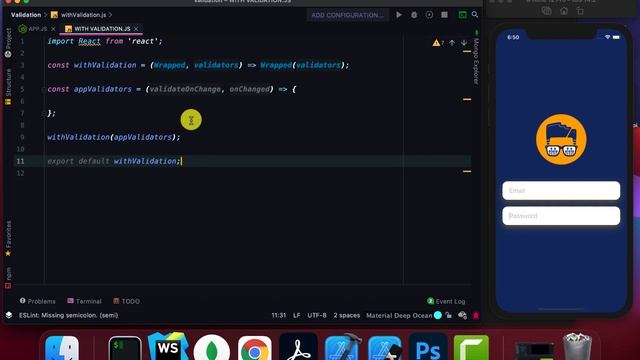Click the Password field in simulator

pyautogui.click(x=561, y=216)
